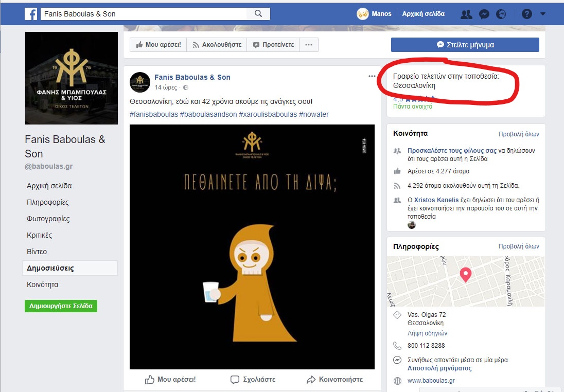The height and width of the screenshot is (392, 564).
Task: Click the Αρέσει σε 4.277 άτομα text
Action: pyautogui.click(x=438, y=171)
